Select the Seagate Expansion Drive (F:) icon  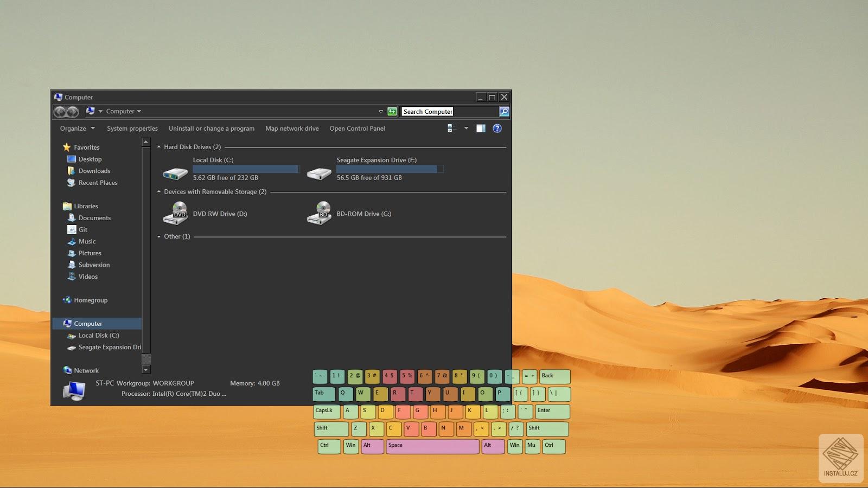click(319, 173)
